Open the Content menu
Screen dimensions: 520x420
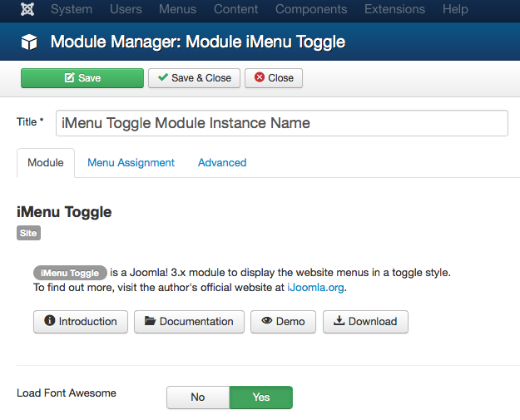235,9
